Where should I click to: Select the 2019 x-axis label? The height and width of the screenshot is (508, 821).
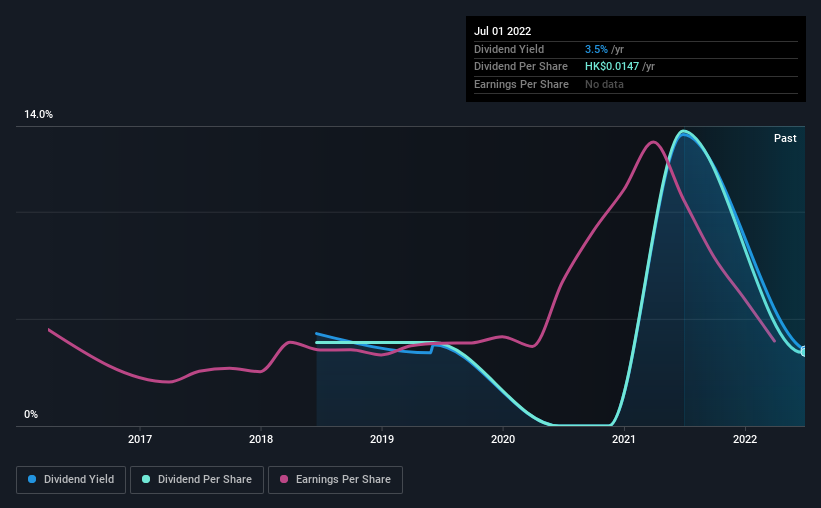pos(382,439)
